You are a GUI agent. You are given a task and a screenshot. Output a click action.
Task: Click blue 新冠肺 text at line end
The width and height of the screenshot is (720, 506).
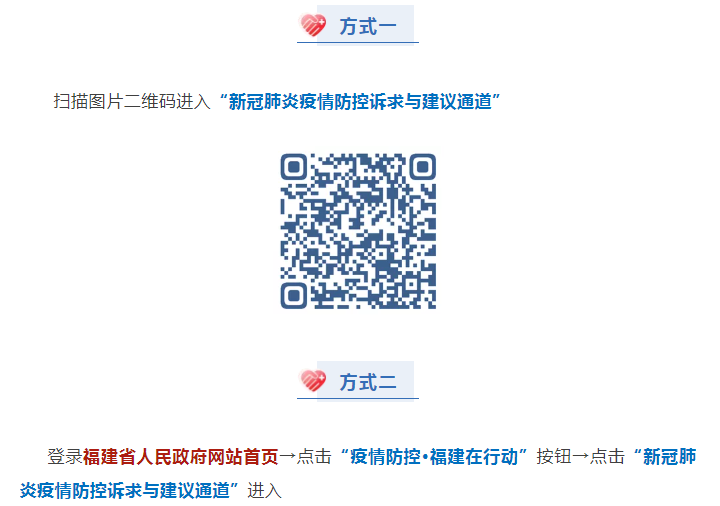[x=669, y=456]
